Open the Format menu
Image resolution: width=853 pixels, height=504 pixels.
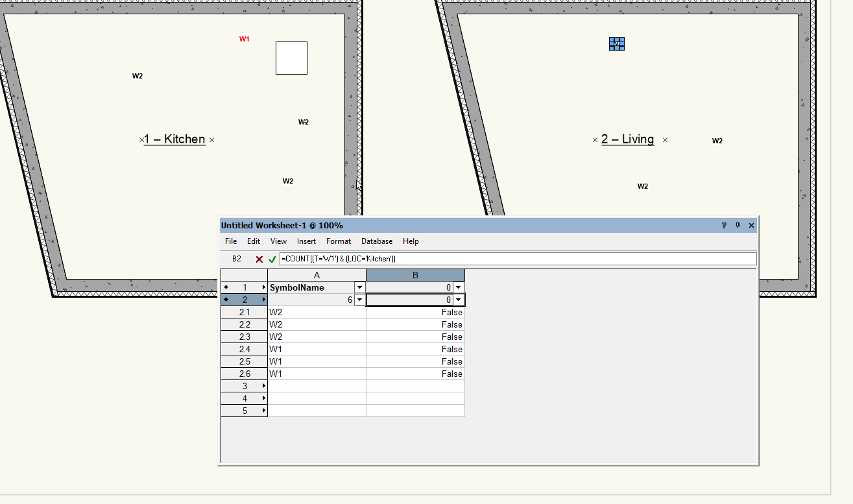coord(339,241)
